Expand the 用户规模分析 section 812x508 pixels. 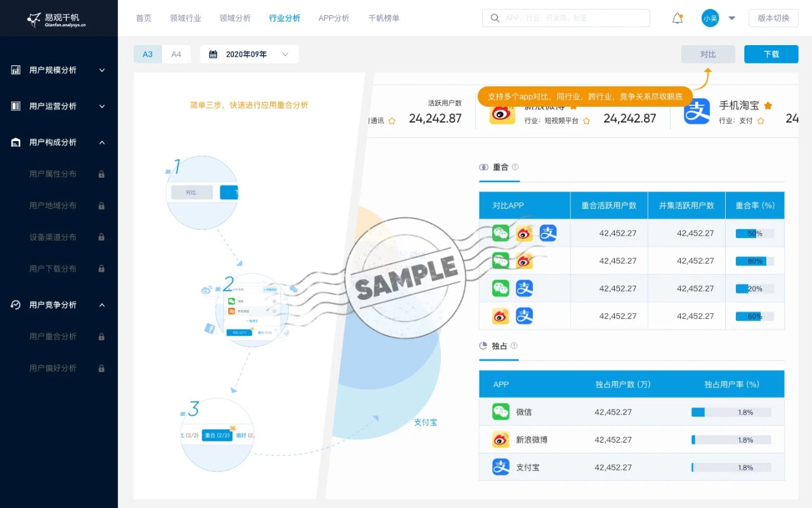[x=102, y=70]
